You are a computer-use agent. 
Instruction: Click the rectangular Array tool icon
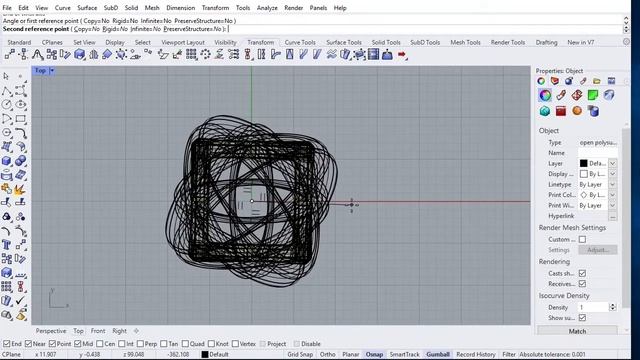tap(191, 54)
